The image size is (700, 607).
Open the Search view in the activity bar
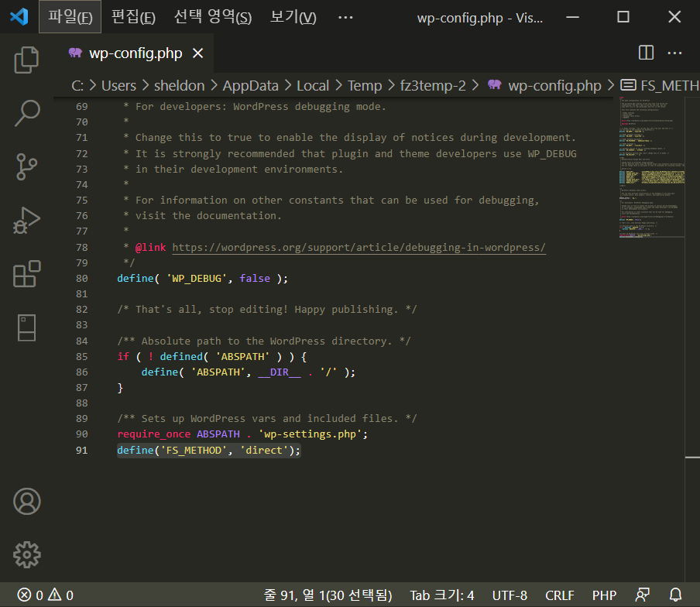pos(27,113)
